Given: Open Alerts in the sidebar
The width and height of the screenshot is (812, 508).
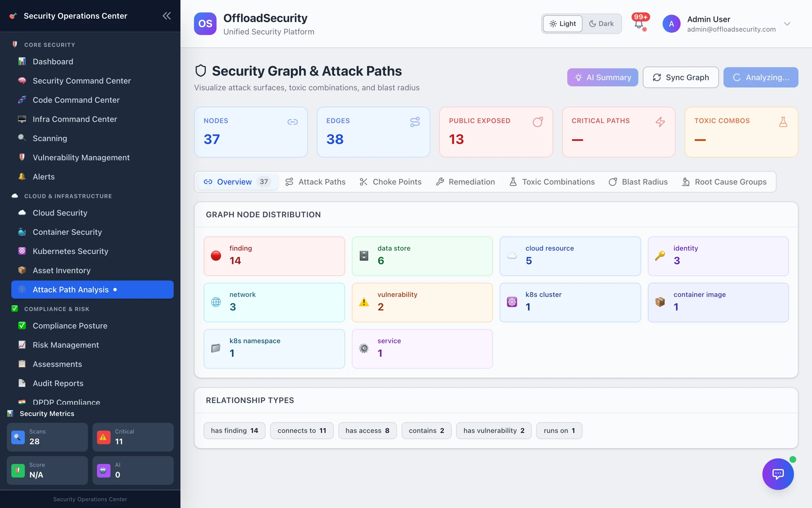Looking at the screenshot, I should (92, 176).
